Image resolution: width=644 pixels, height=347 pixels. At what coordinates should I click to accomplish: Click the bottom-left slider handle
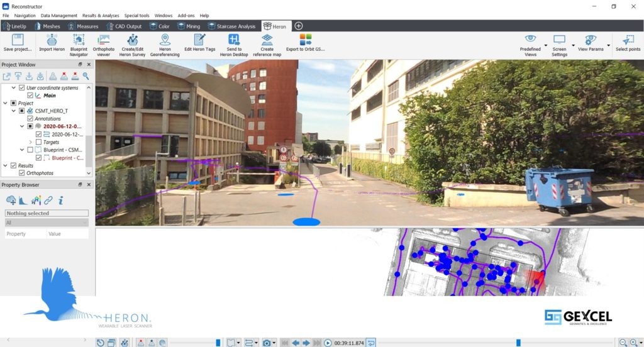click(x=218, y=343)
